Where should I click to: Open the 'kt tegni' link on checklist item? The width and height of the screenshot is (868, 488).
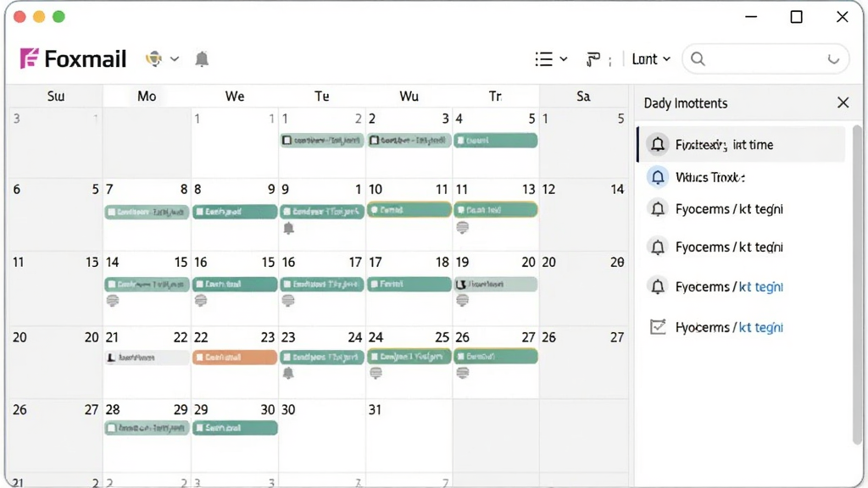[x=760, y=327]
